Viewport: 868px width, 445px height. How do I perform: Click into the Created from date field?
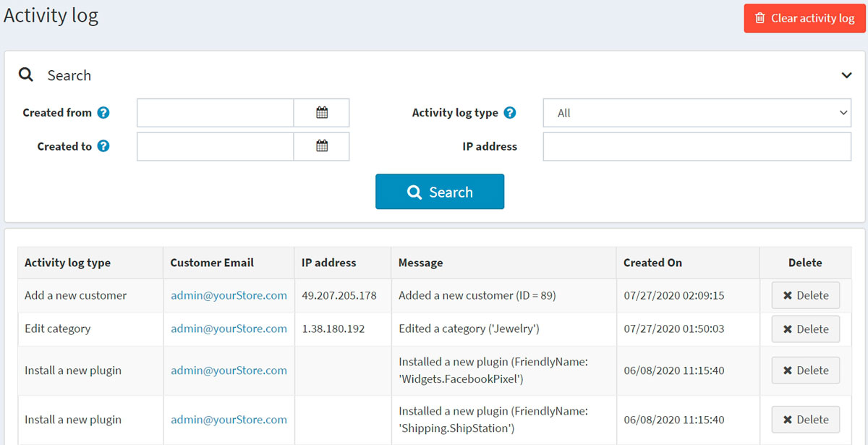point(215,113)
